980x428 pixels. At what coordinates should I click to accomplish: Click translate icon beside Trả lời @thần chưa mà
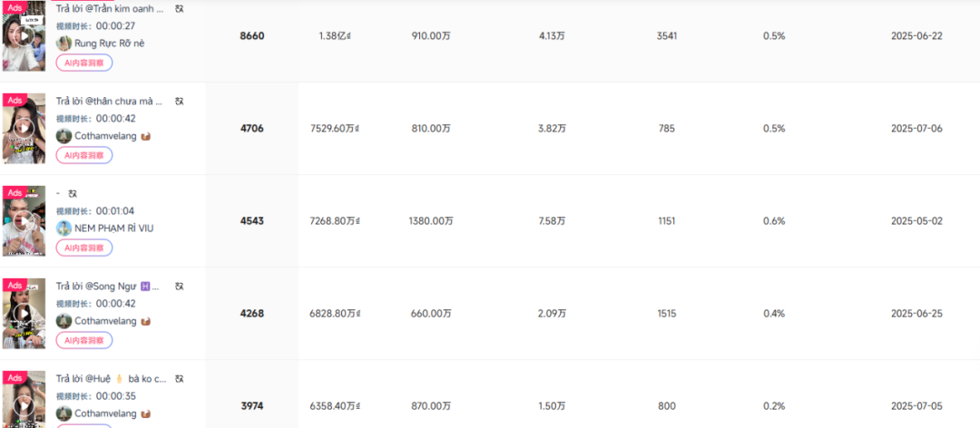tap(180, 102)
